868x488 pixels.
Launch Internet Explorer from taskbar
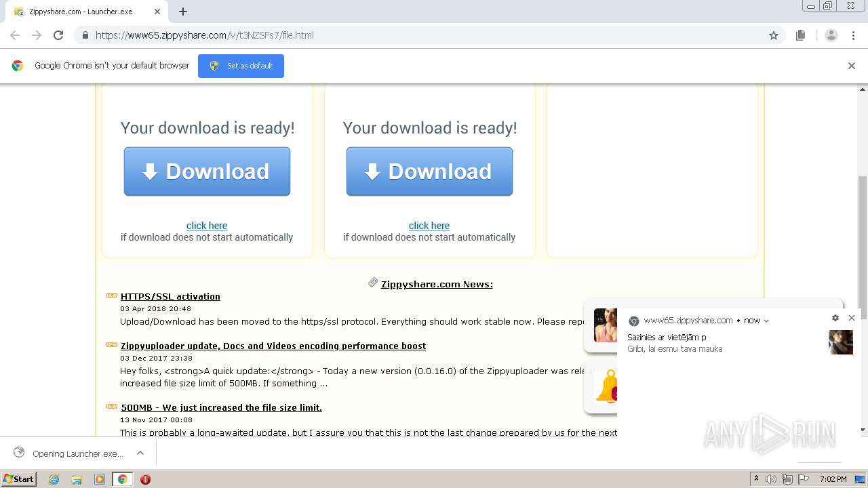(x=54, y=479)
